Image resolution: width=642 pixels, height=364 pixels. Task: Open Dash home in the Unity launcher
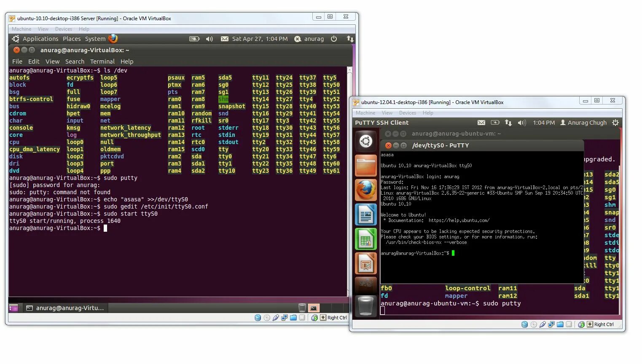pos(365,141)
